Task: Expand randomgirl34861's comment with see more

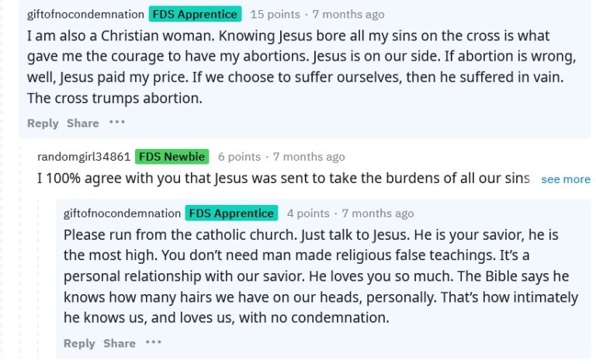Action: (x=565, y=179)
